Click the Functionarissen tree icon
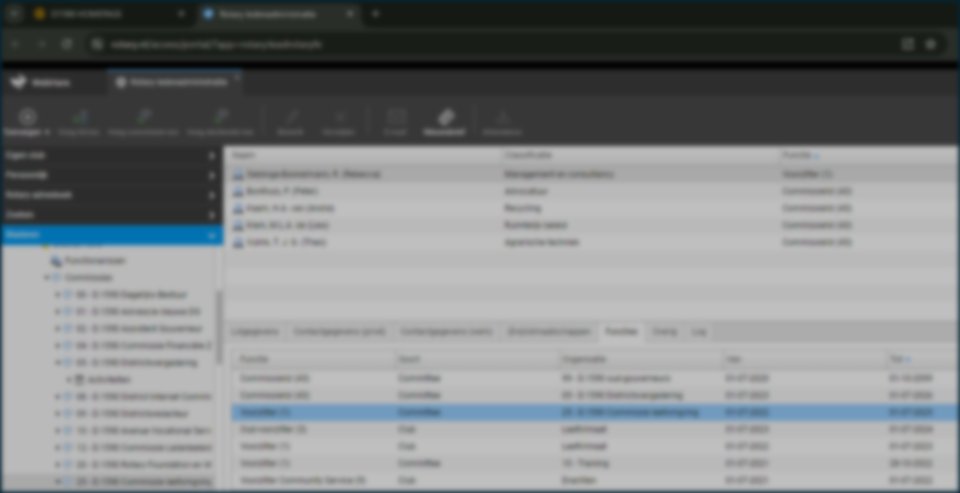The image size is (960, 493). [56, 261]
